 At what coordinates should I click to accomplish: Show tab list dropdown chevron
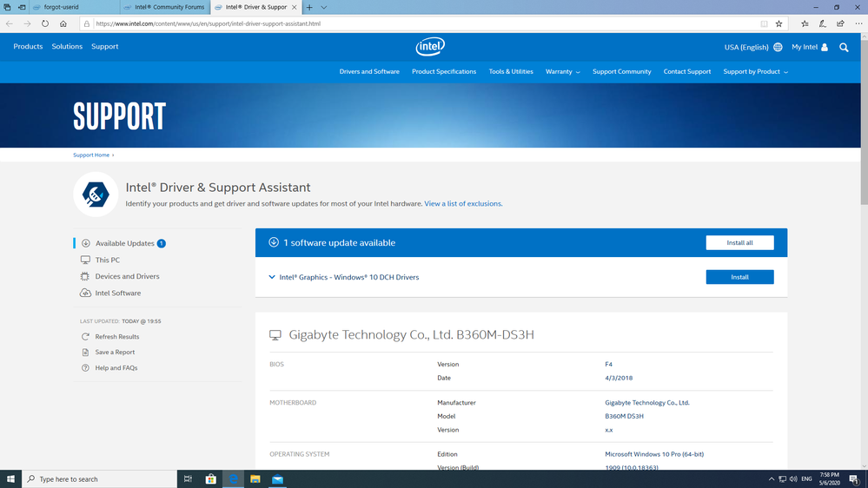324,7
